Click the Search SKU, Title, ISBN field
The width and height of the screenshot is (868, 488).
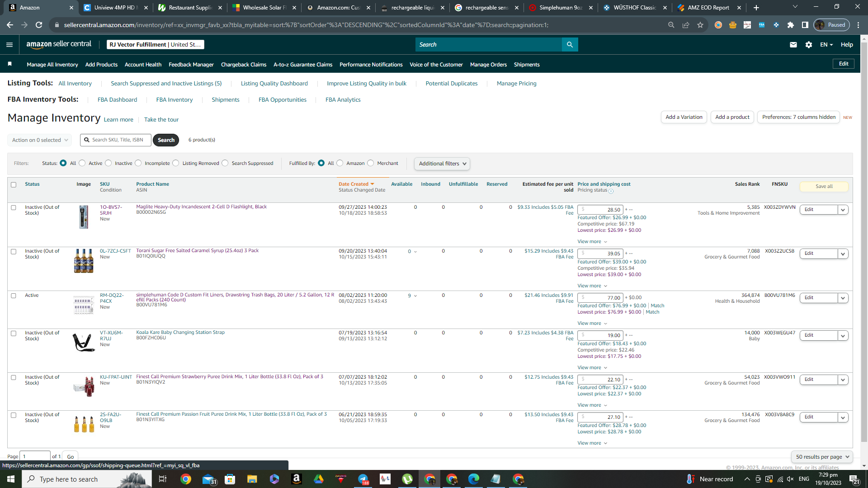(116, 140)
